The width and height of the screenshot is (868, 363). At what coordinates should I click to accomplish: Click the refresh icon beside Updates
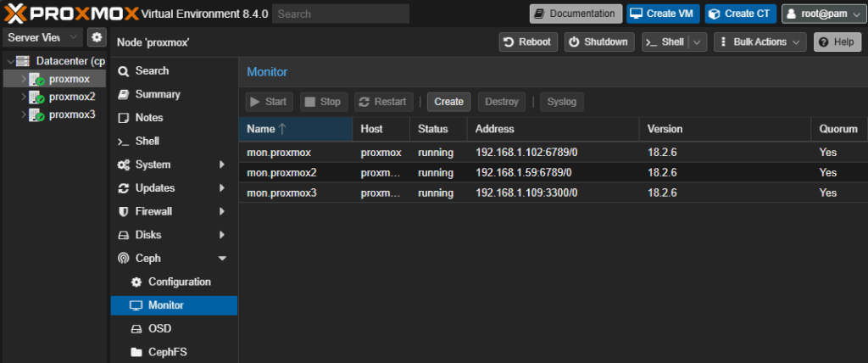tap(124, 188)
